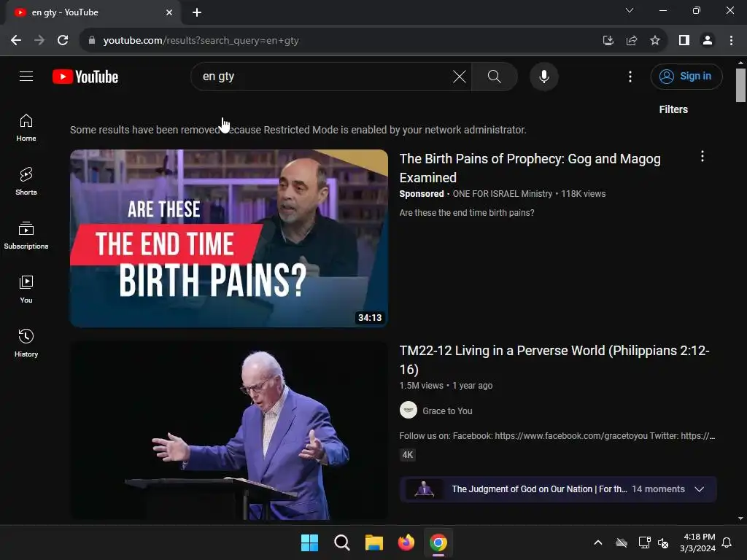The image size is (747, 560).
Task: Open notification bell in taskbar
Action: tap(727, 542)
